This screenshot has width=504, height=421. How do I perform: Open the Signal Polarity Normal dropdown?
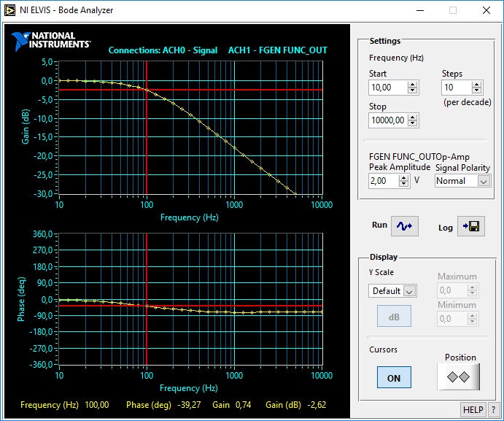point(463,181)
